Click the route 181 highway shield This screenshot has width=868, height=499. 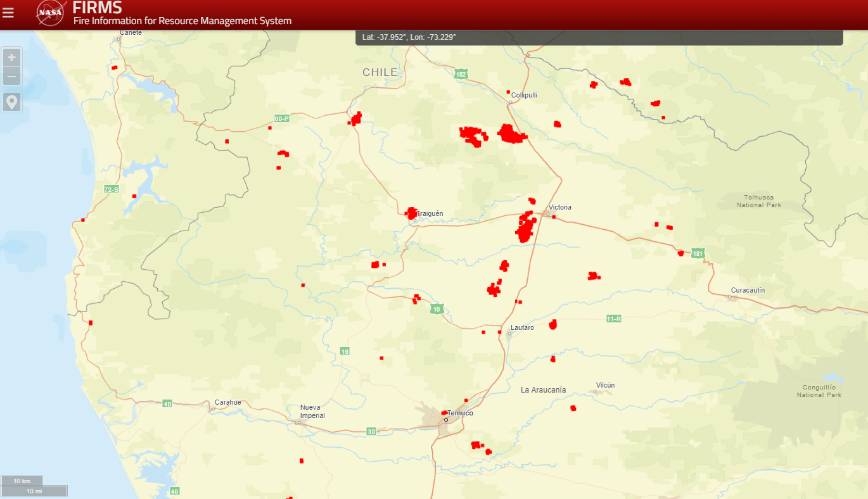(698, 254)
